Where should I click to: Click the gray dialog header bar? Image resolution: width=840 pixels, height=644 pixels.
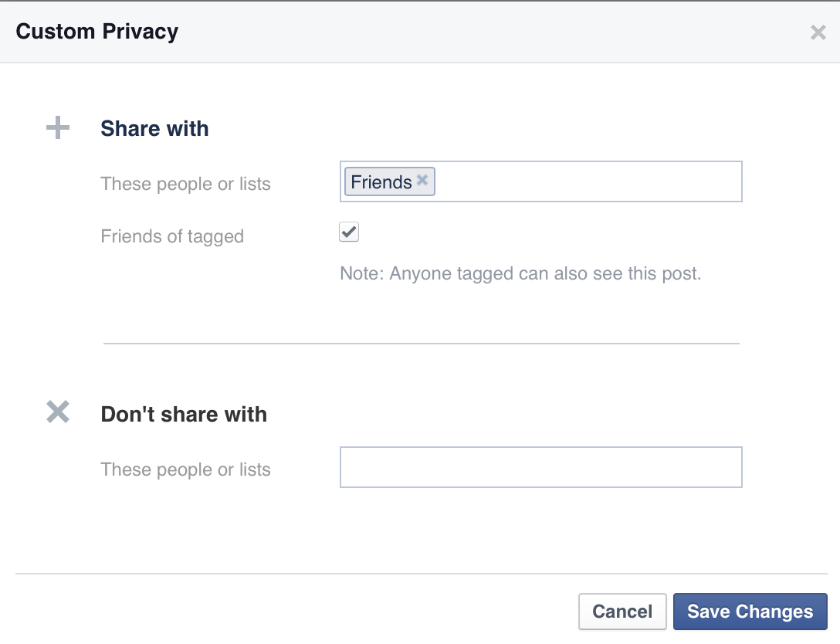point(420,32)
